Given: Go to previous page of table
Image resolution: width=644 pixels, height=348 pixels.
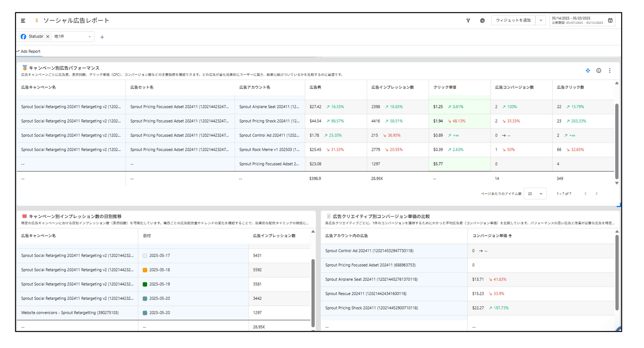Looking at the screenshot, I should (x=585, y=194).
